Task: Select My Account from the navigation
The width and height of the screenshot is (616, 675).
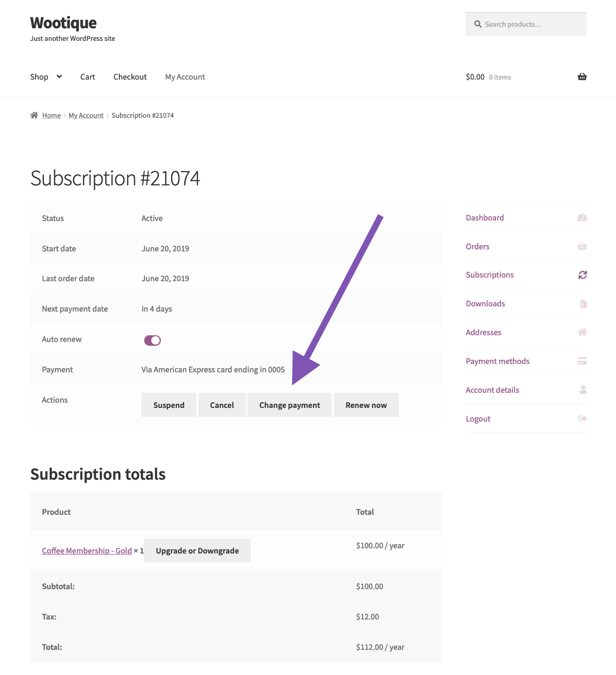Action: [x=185, y=76]
